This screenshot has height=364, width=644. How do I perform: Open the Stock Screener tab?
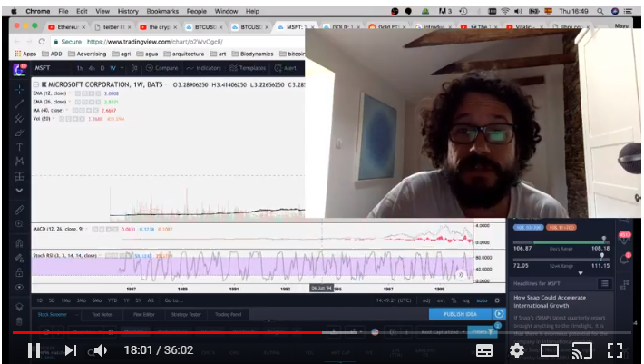click(x=53, y=314)
